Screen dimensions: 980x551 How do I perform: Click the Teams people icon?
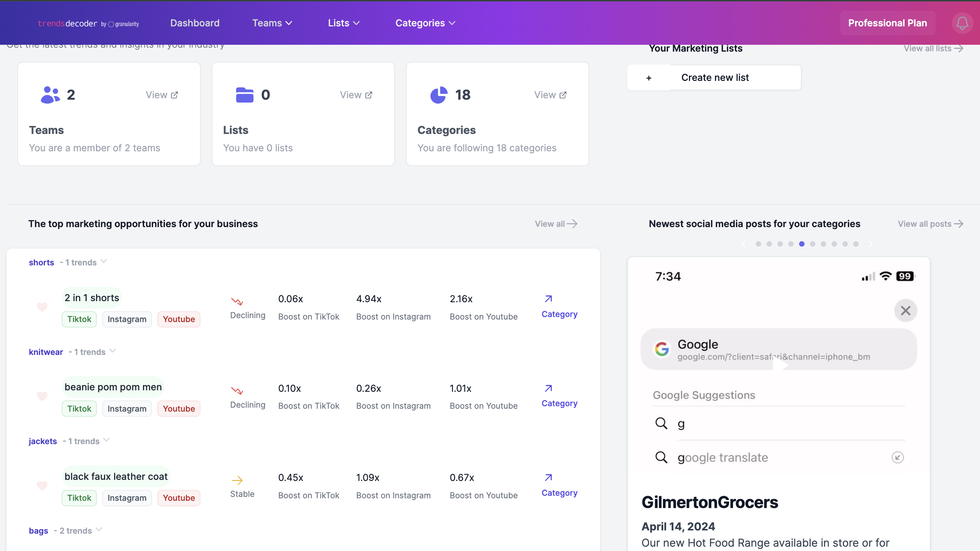coord(50,95)
